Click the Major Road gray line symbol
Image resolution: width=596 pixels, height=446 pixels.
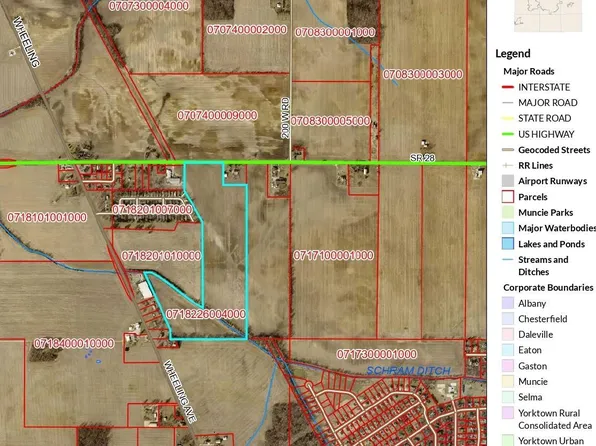pos(507,103)
